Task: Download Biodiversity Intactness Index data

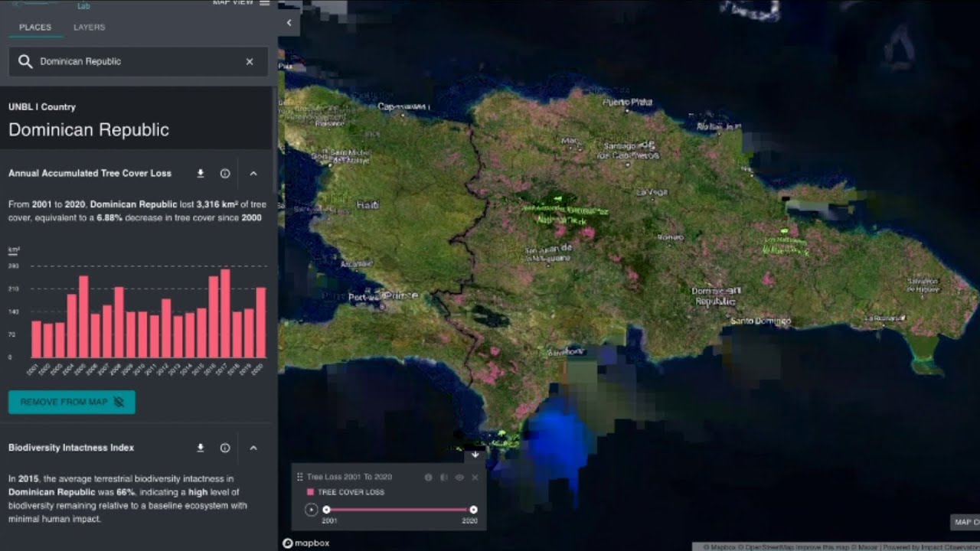Action: tap(201, 448)
